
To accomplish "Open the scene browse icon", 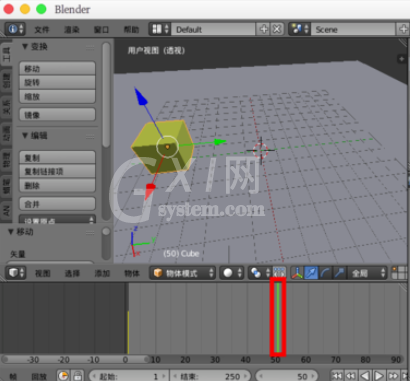I will coord(300,29).
